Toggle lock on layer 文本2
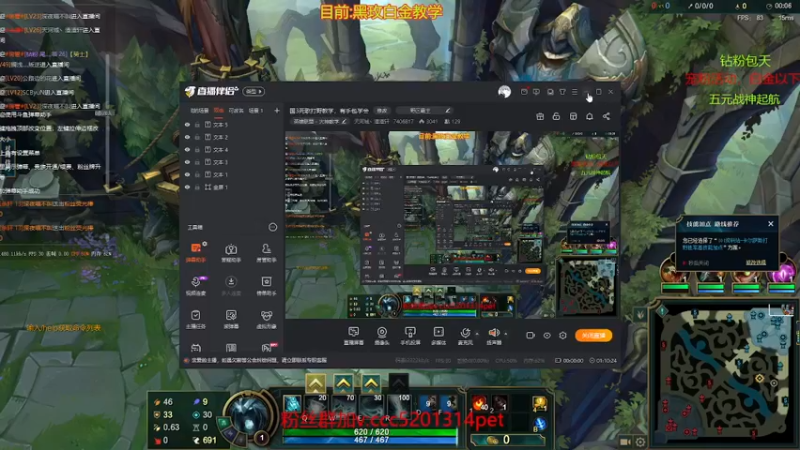Viewport: 800px width, 450px height. 197,137
